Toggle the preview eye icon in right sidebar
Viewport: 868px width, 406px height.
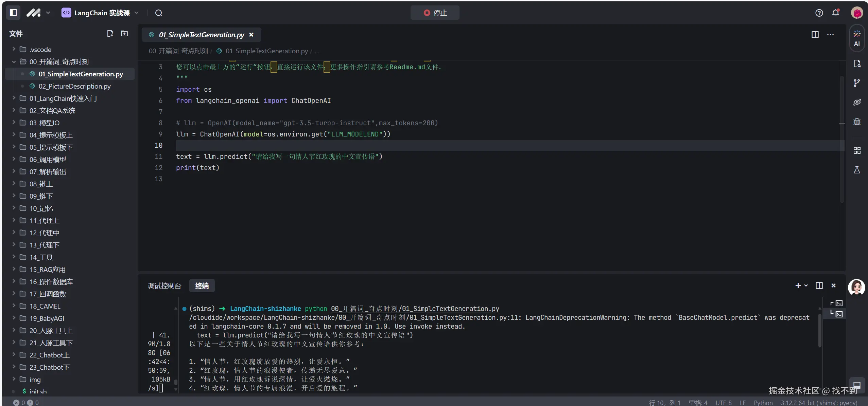point(857,102)
